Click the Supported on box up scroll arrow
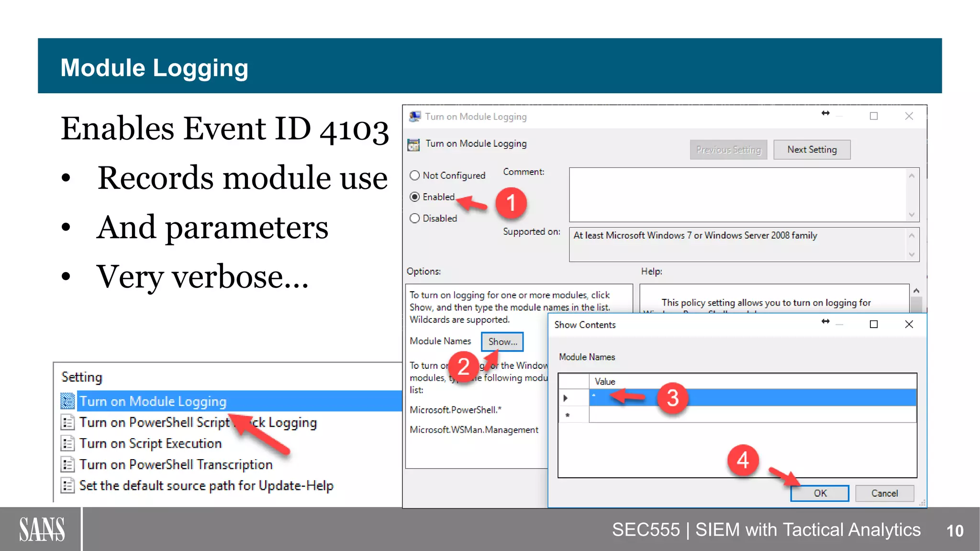This screenshot has height=551, width=980. tap(912, 235)
